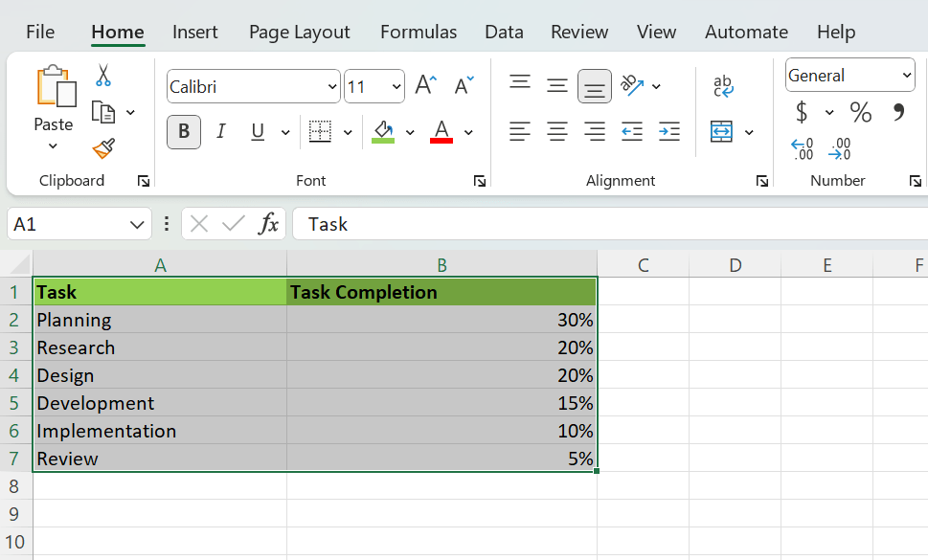Switch to the Formulas tab

tap(419, 32)
